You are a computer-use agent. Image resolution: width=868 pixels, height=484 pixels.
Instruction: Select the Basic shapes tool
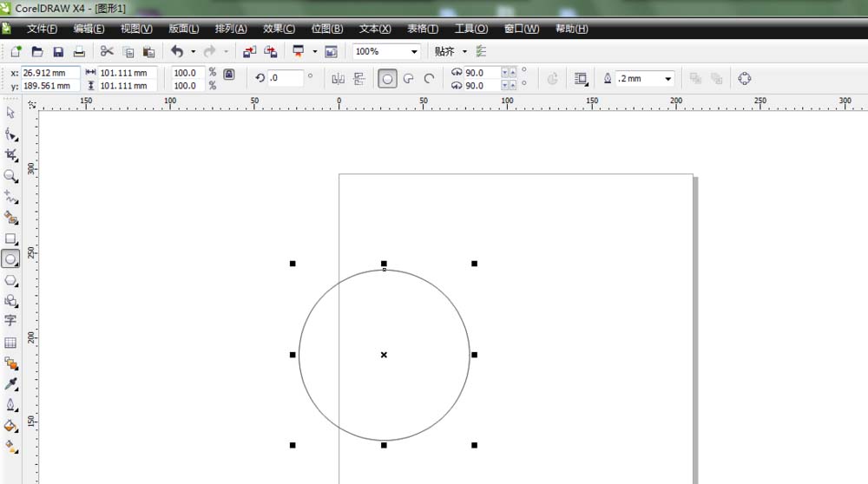coord(10,301)
